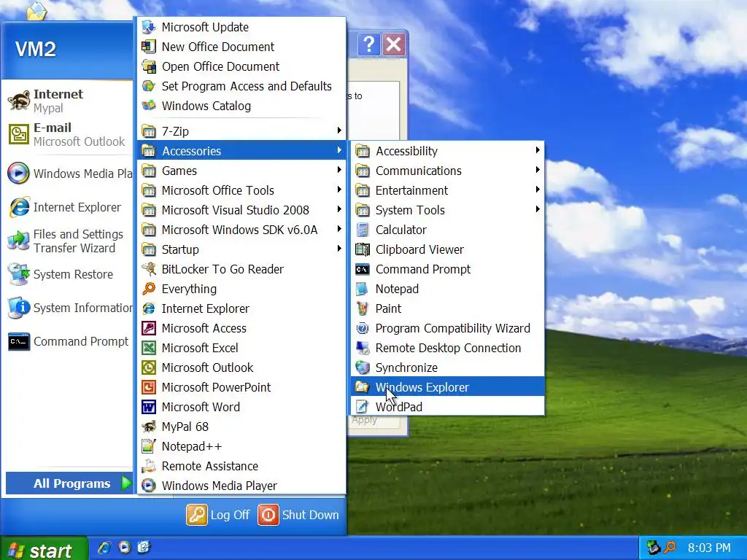The height and width of the screenshot is (560, 747).
Task: Click Internet Explorer quick launch icon
Action: pyautogui.click(x=104, y=548)
